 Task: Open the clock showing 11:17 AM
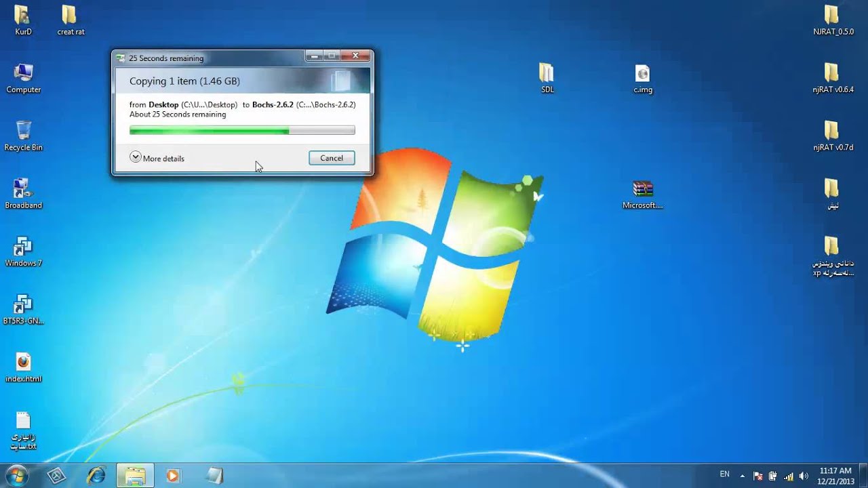pyautogui.click(x=835, y=476)
